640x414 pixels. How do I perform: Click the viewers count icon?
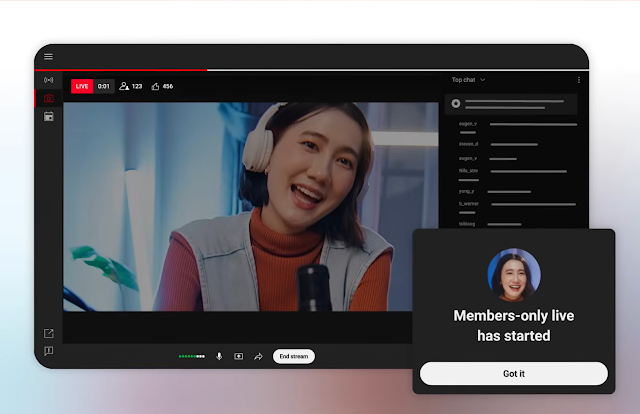point(125,87)
